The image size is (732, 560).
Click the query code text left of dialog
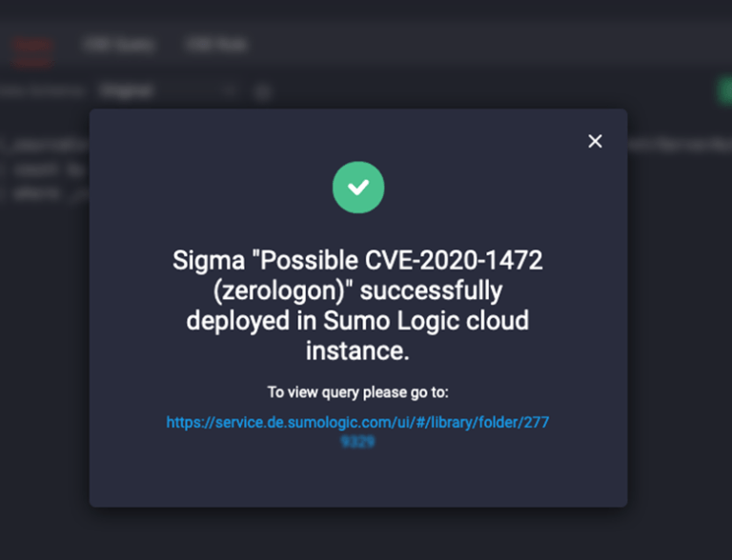43,169
